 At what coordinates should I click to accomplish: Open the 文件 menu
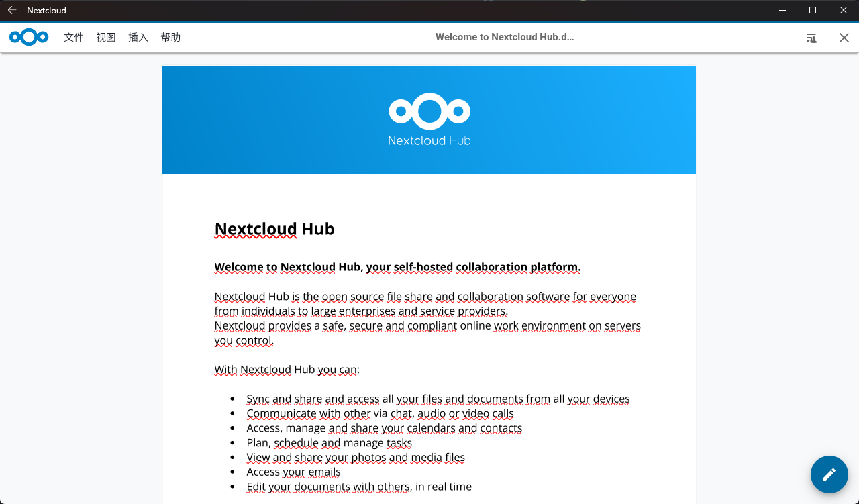[74, 37]
